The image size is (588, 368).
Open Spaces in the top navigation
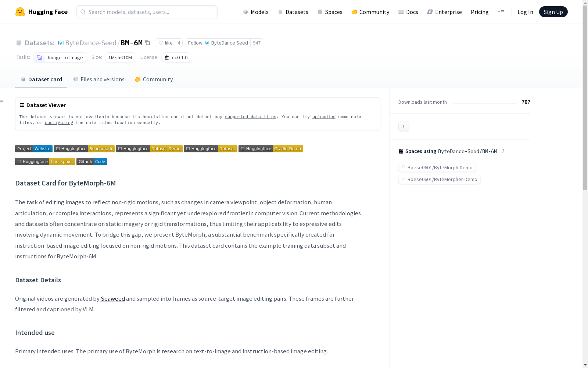(x=330, y=12)
